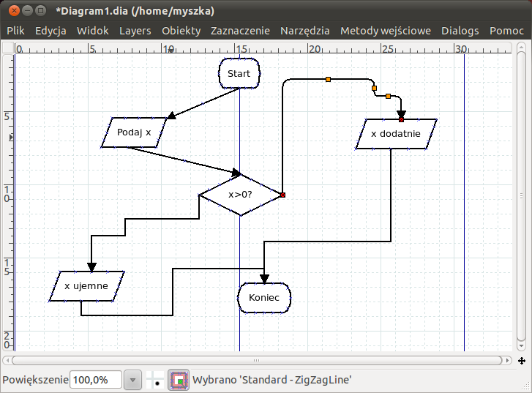Select the Koniec terminal box
This screenshot has width=532, height=393.
click(264, 298)
